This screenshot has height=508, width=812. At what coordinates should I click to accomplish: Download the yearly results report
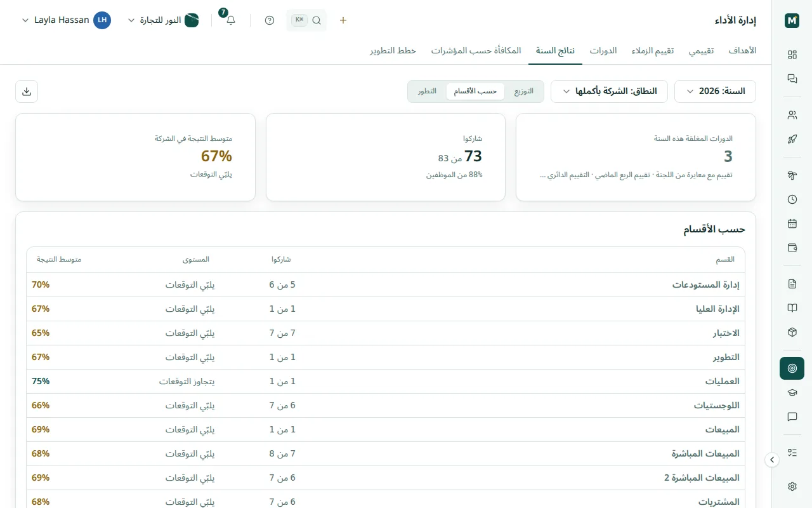pos(27,91)
